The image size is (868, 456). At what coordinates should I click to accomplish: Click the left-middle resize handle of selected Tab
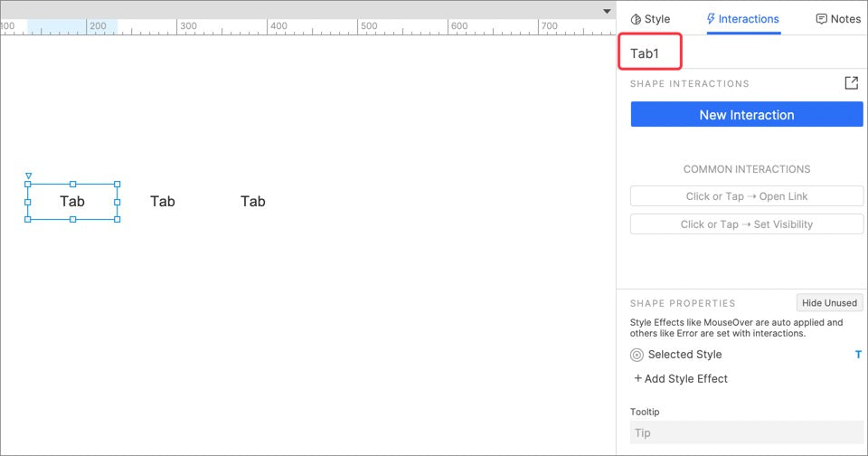[x=28, y=202]
